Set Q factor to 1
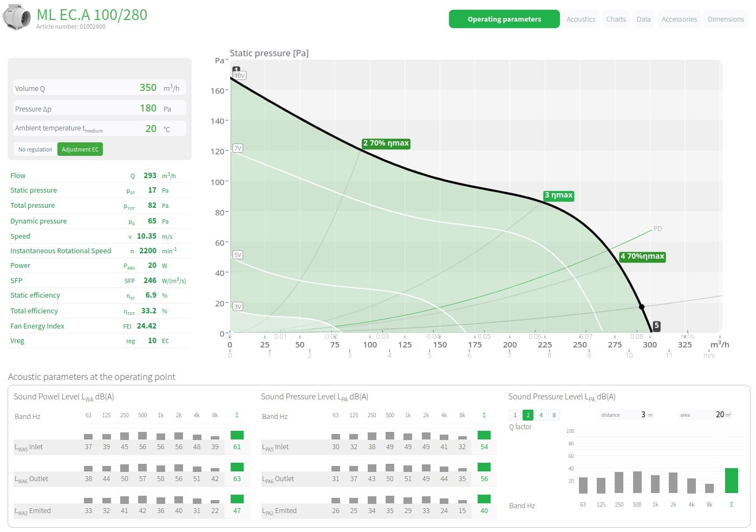 pos(515,415)
